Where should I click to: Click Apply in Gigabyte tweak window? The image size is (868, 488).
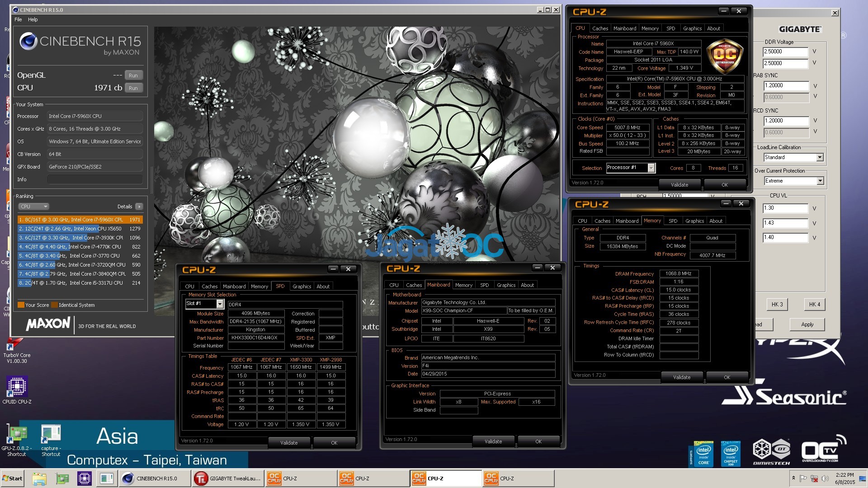point(807,324)
